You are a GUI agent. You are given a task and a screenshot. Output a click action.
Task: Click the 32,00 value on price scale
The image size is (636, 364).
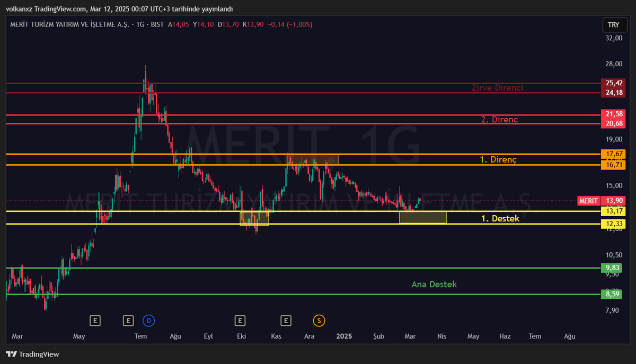coord(614,38)
